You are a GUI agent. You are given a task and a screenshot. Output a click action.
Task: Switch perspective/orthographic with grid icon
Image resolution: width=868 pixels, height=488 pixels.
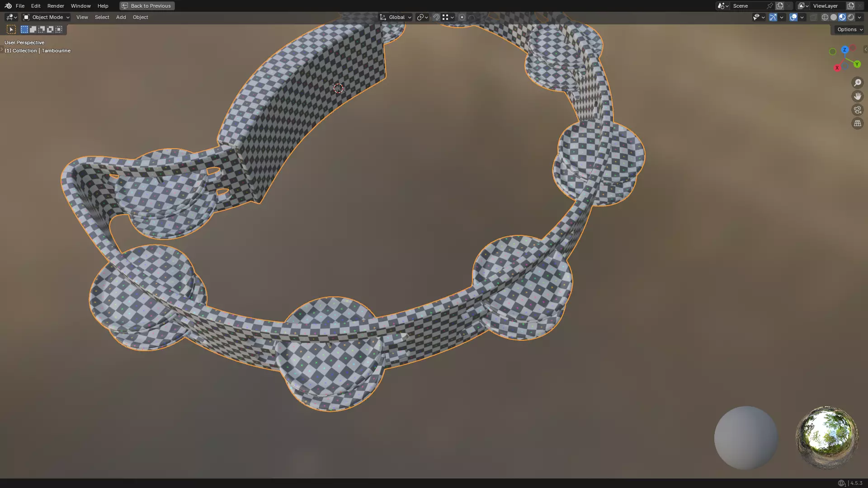click(x=857, y=123)
